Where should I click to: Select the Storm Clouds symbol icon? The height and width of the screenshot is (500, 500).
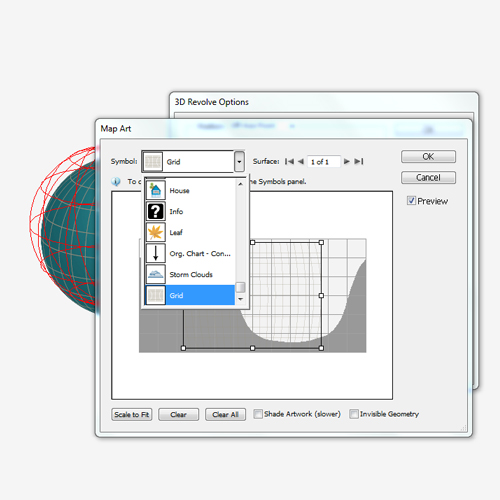(156, 274)
